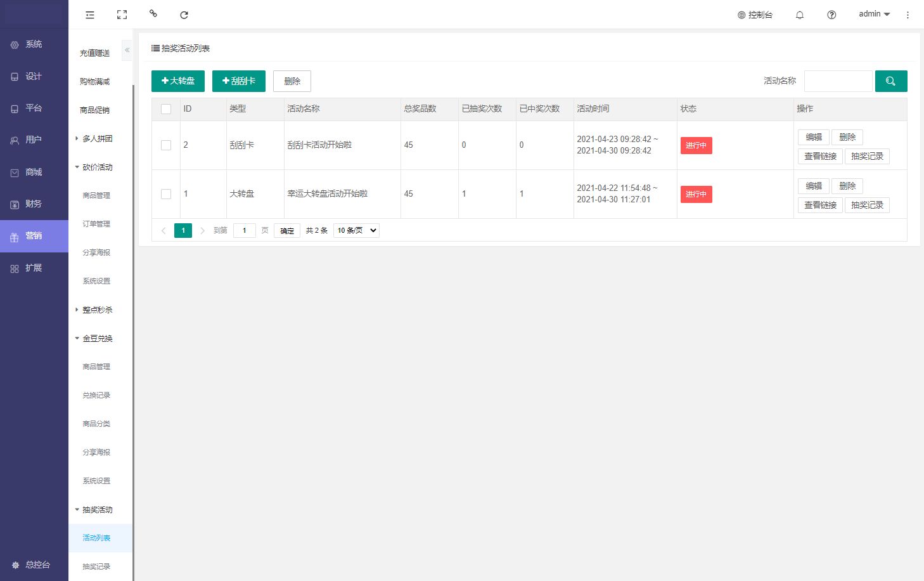Open the 10 条/页 page size dropdown
The image size is (924, 581).
click(x=356, y=230)
